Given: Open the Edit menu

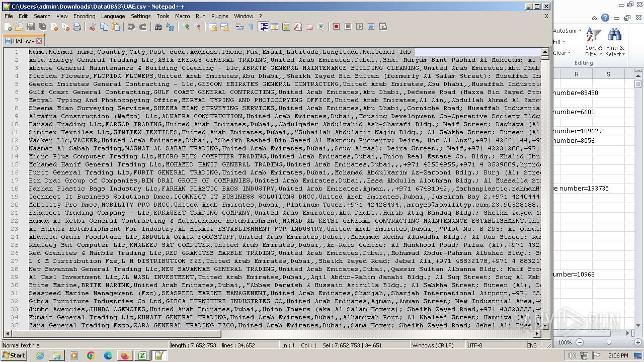Looking at the screenshot, I should pos(23,16).
